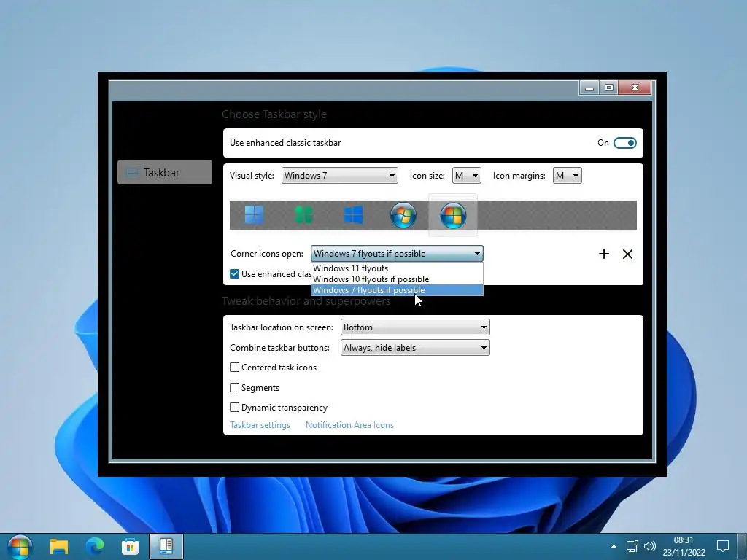Open the volume speaker tray icon
Viewport: 747px width, 560px height.
coord(650,547)
